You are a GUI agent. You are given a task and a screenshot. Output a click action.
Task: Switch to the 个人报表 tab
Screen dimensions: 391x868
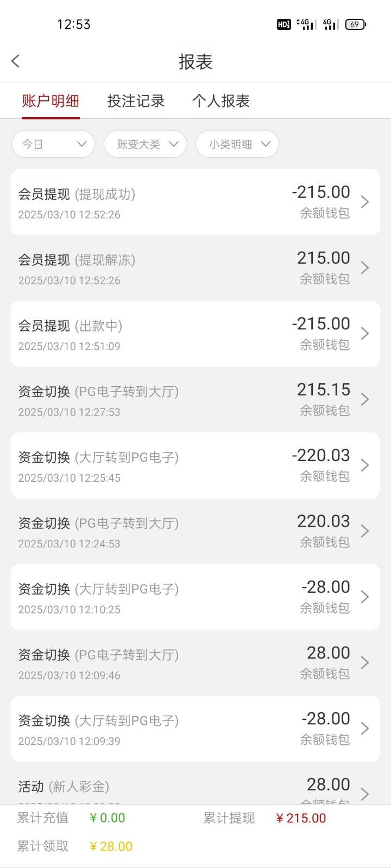(x=220, y=101)
